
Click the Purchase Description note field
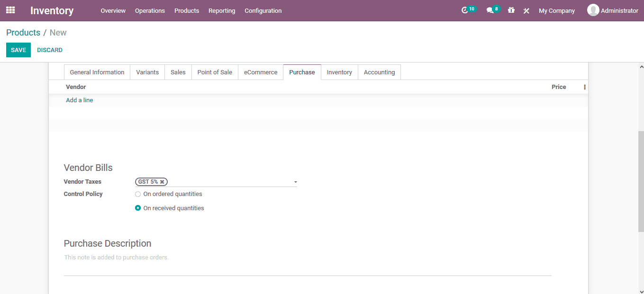[x=116, y=257]
